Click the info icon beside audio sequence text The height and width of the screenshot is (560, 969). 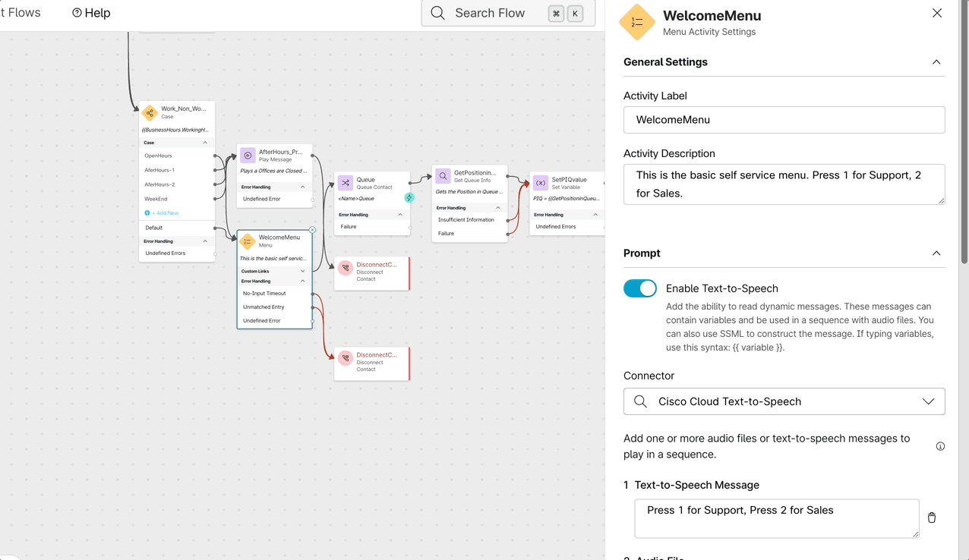pyautogui.click(x=940, y=446)
